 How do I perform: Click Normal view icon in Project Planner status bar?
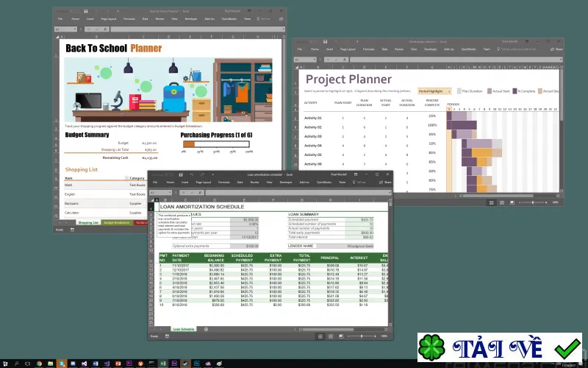pos(491,203)
